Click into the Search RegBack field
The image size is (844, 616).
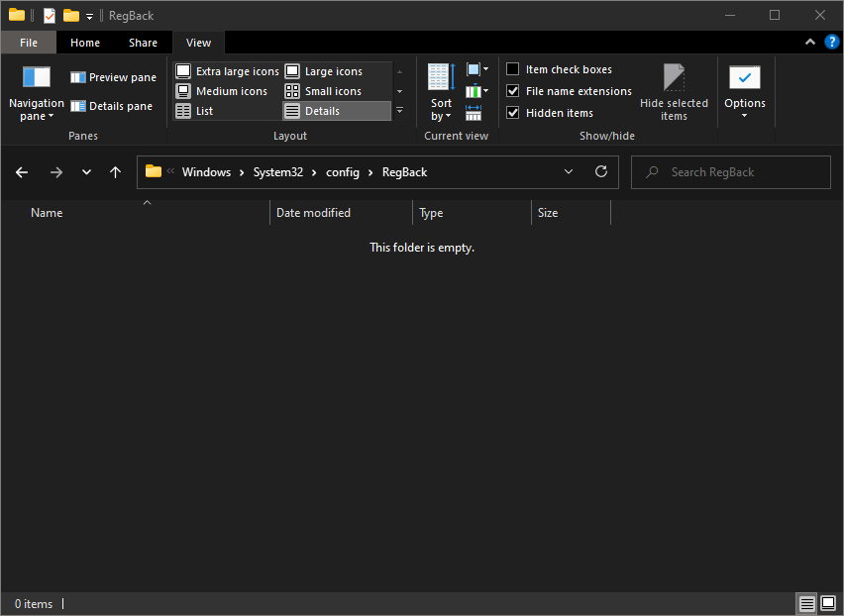pyautogui.click(x=730, y=172)
